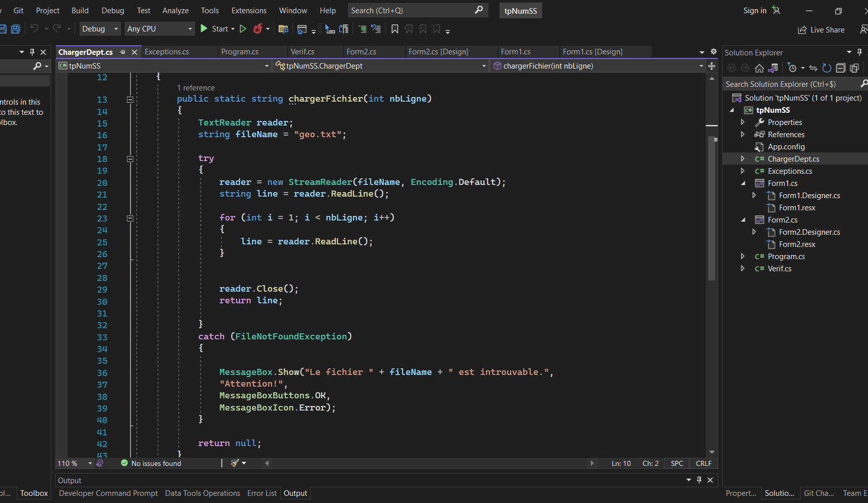Collapse all items in Solution Explorer
Screen dimensions: 868x503
pos(841,68)
